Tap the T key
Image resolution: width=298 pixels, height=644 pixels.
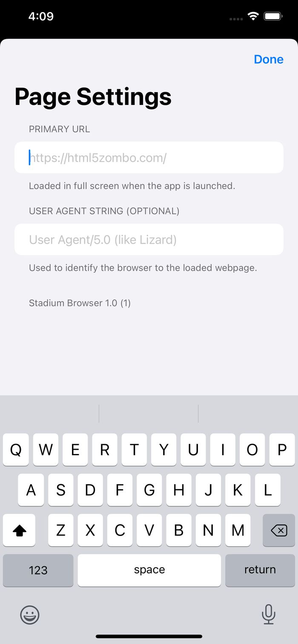134,450
